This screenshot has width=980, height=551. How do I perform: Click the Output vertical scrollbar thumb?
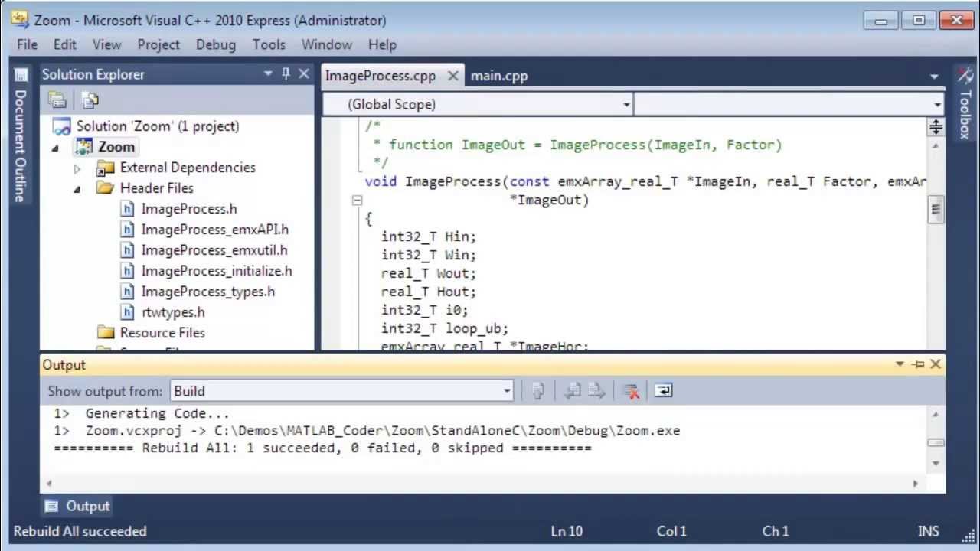click(x=936, y=442)
